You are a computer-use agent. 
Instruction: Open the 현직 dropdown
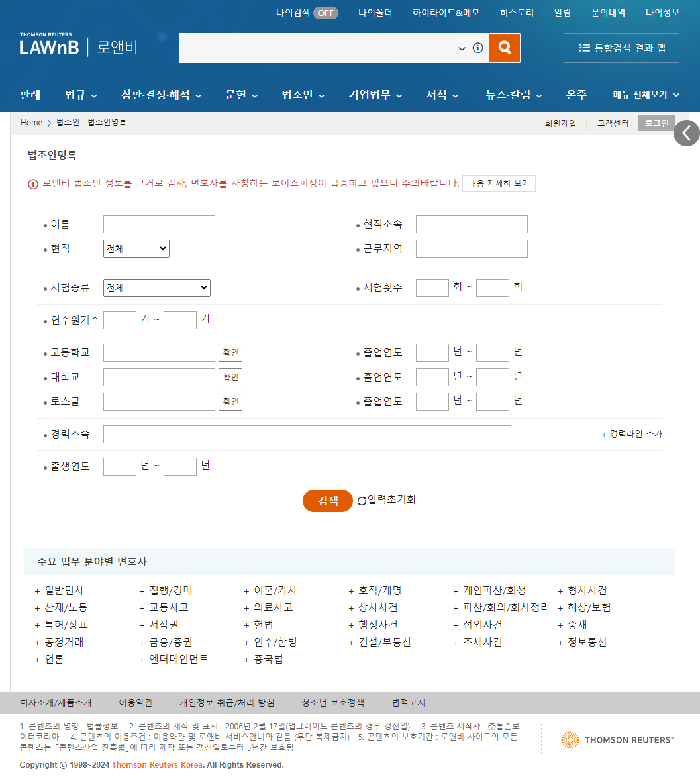[x=136, y=248]
